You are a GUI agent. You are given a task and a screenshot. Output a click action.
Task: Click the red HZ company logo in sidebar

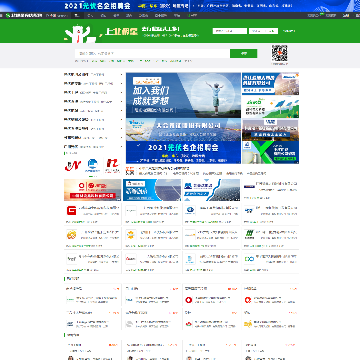pyautogui.click(x=112, y=166)
